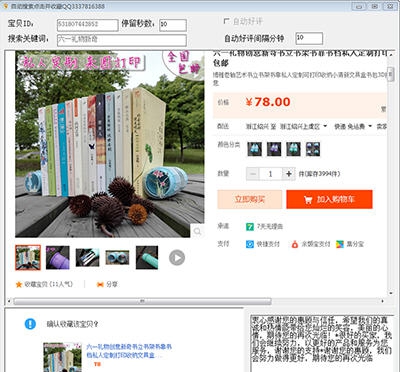Click the main product photo of books
Viewport: 400px width, 372px height.
110,144
